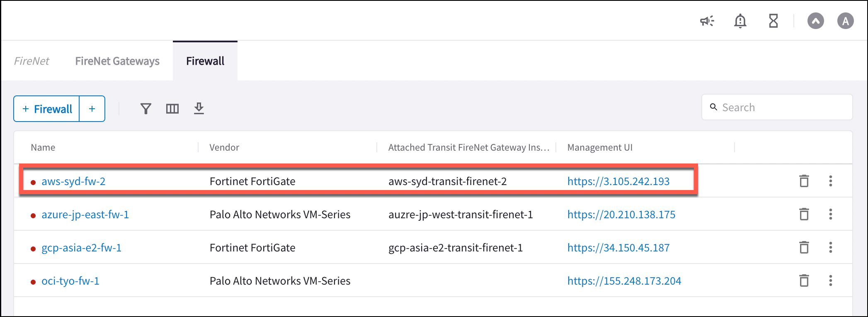Switch to the FireNet Gateways tab
The height and width of the screenshot is (317, 868).
click(x=117, y=61)
